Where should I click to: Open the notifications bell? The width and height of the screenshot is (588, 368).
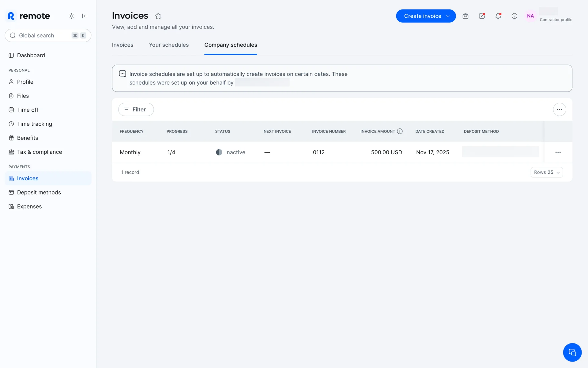[498, 16]
